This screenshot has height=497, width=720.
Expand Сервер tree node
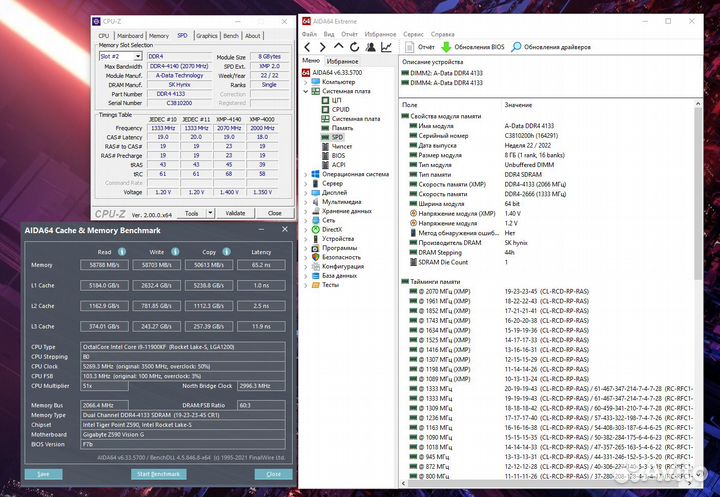pos(306,184)
